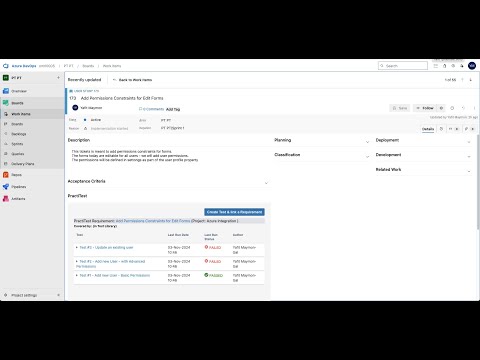
Task: Open the Links tab icon
Action: click(x=454, y=129)
